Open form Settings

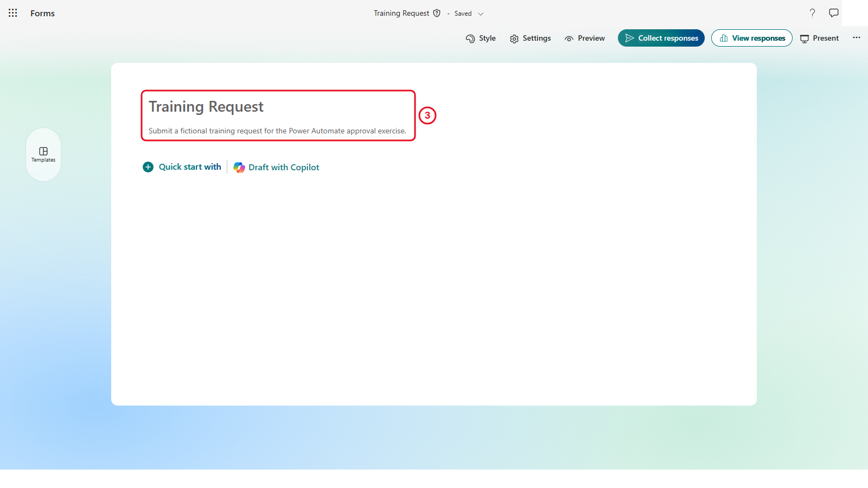click(x=530, y=38)
